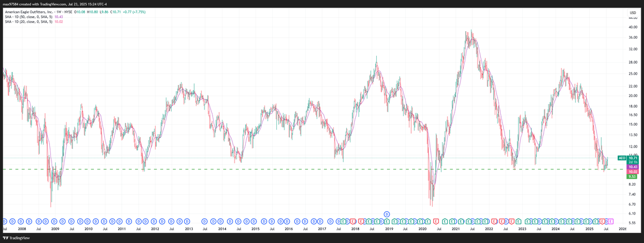This screenshot has height=243, width=644.
Task: Click the 2009 label on the time axis
Action: pyautogui.click(x=55, y=229)
